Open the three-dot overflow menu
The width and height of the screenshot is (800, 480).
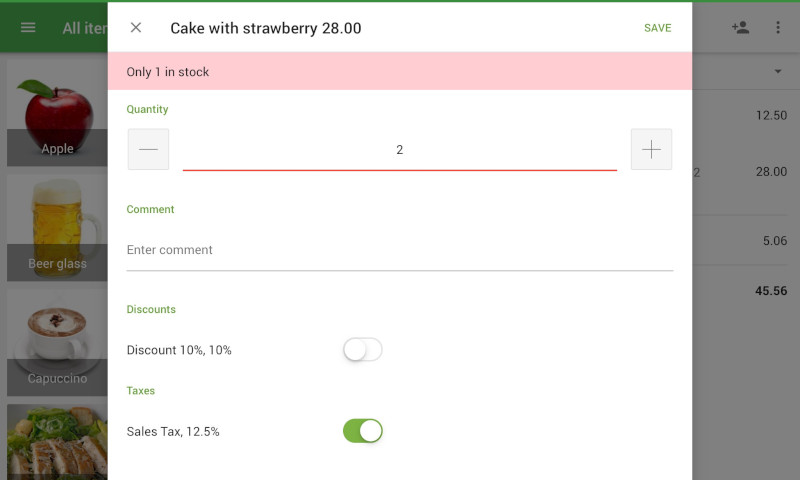(778, 28)
